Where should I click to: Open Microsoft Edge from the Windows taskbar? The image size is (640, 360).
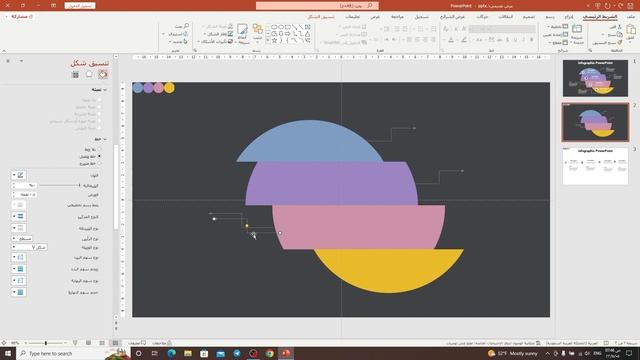coord(171,353)
